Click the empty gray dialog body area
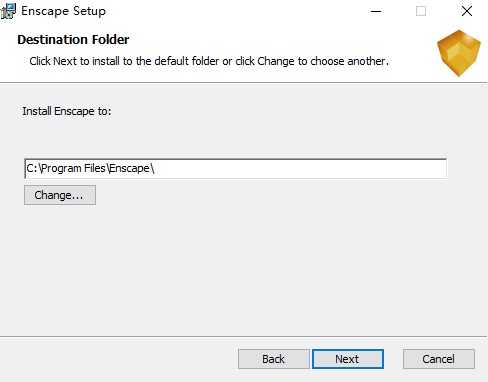This screenshot has height=382, width=488. tap(243, 267)
